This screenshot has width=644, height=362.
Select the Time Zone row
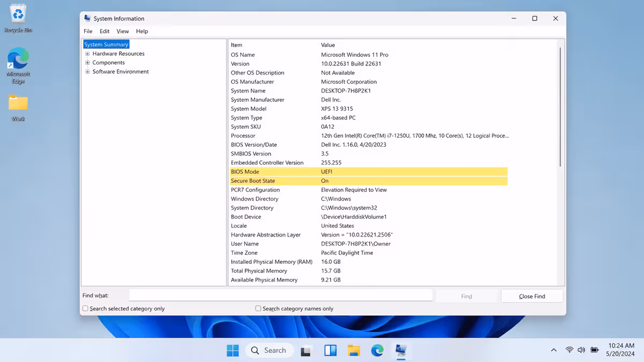click(x=369, y=253)
